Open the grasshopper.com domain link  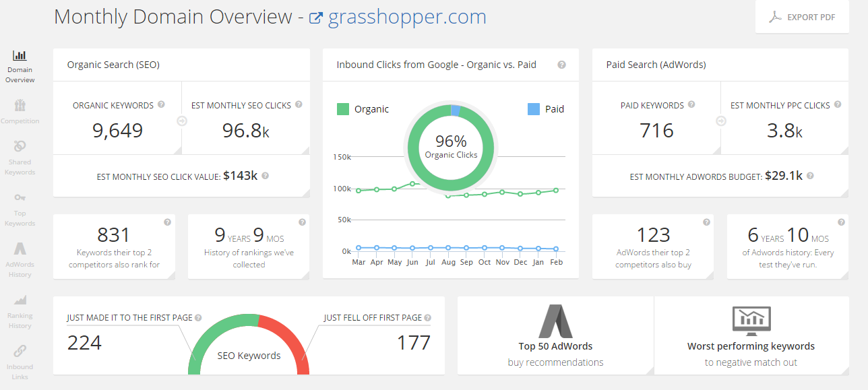click(407, 18)
